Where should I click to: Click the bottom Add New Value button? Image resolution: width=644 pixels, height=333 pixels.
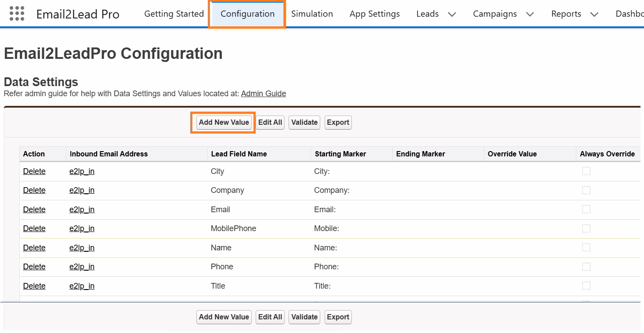point(224,317)
